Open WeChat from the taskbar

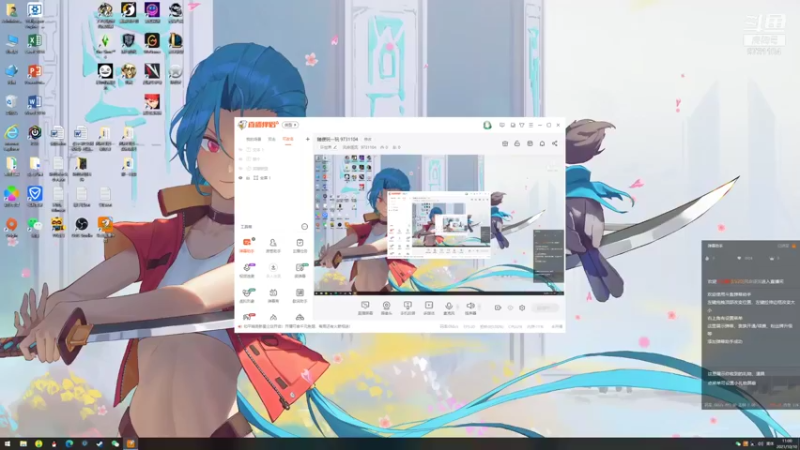coord(115,444)
